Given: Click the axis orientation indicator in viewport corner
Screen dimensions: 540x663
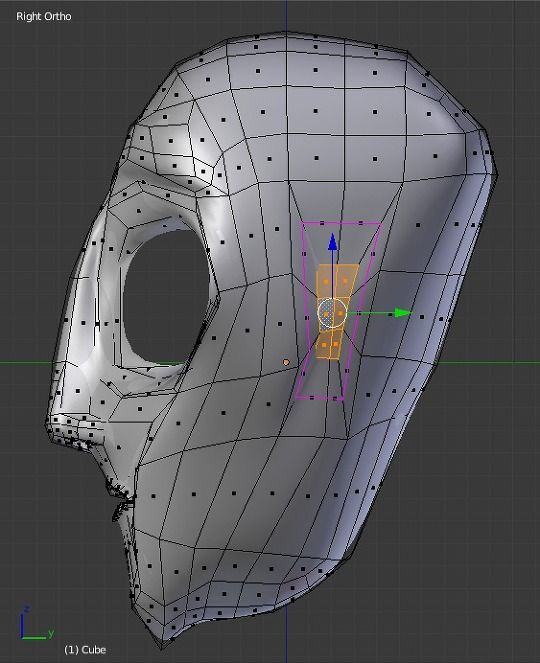Looking at the screenshot, I should coord(36,624).
